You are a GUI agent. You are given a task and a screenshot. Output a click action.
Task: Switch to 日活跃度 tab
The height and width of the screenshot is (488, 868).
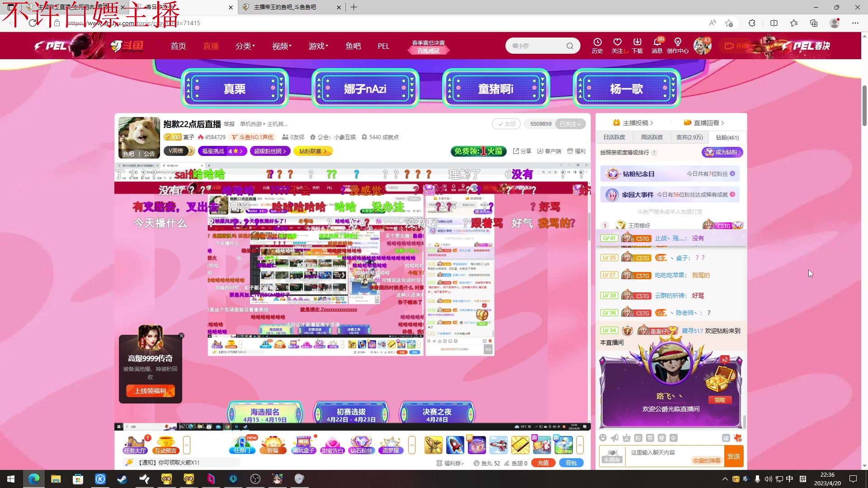[x=614, y=137]
